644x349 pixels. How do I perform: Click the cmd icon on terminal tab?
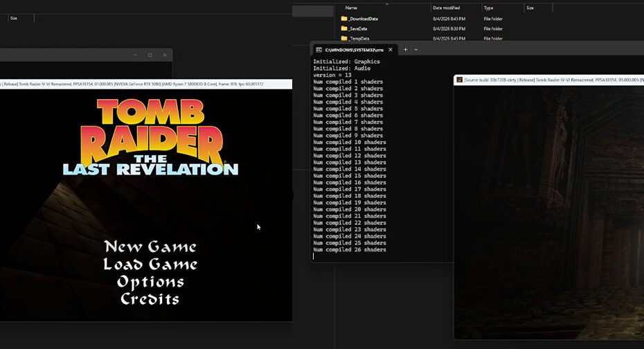tap(319, 50)
